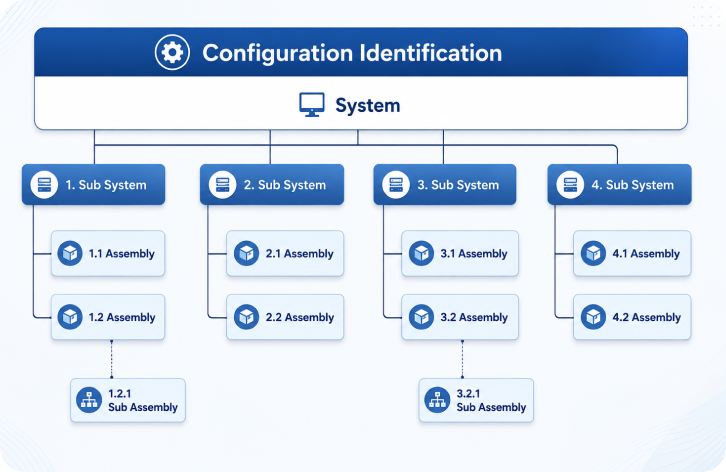Screen dimensions: 726x472
Task: Click the box icon in 2.1 Assembly
Action: pyautogui.click(x=246, y=253)
